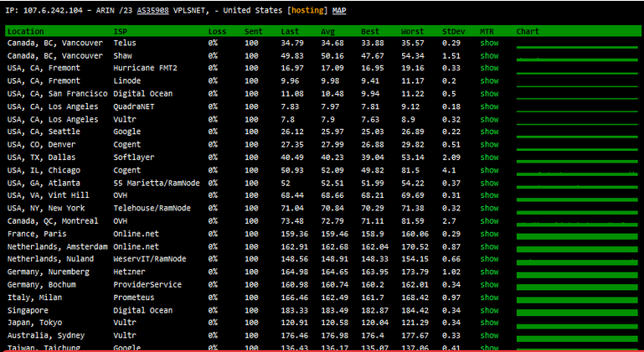Click latency chart bar for Montreal row

pos(577,224)
